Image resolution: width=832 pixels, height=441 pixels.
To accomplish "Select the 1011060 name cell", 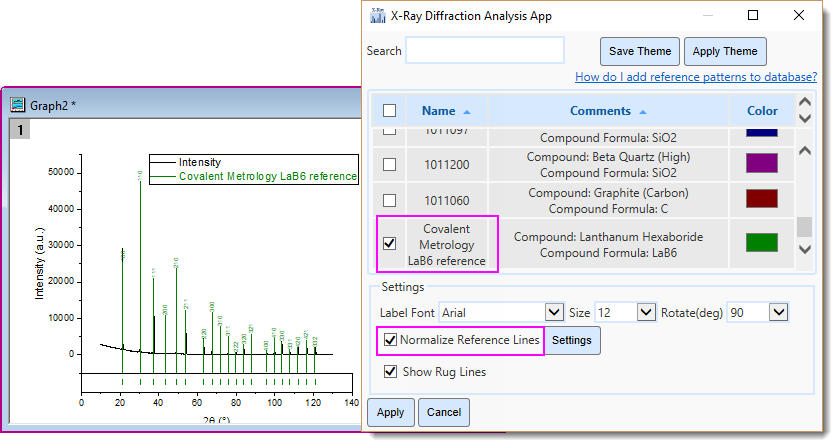I will pyautogui.click(x=446, y=201).
